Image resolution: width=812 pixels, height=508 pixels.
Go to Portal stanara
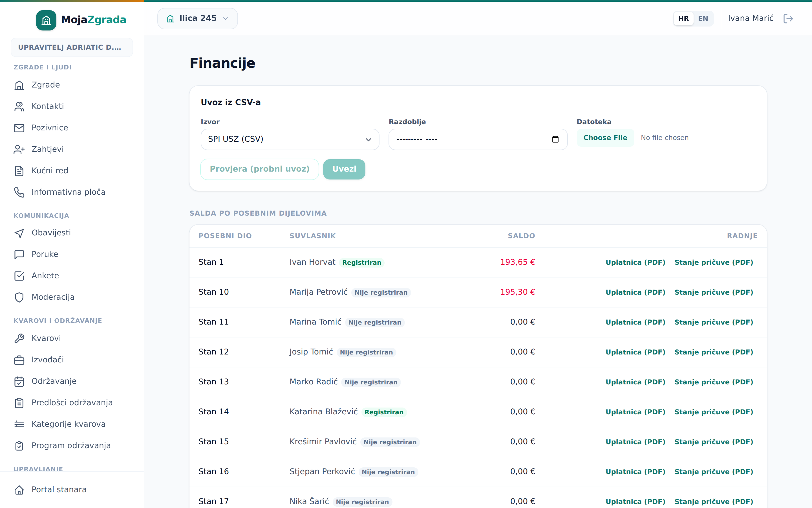(72, 490)
